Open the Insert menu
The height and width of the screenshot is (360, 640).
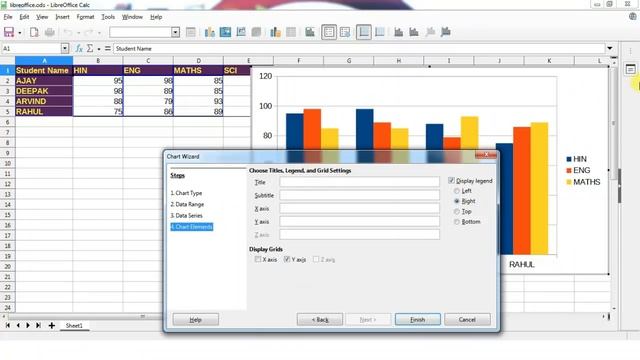pos(62,17)
